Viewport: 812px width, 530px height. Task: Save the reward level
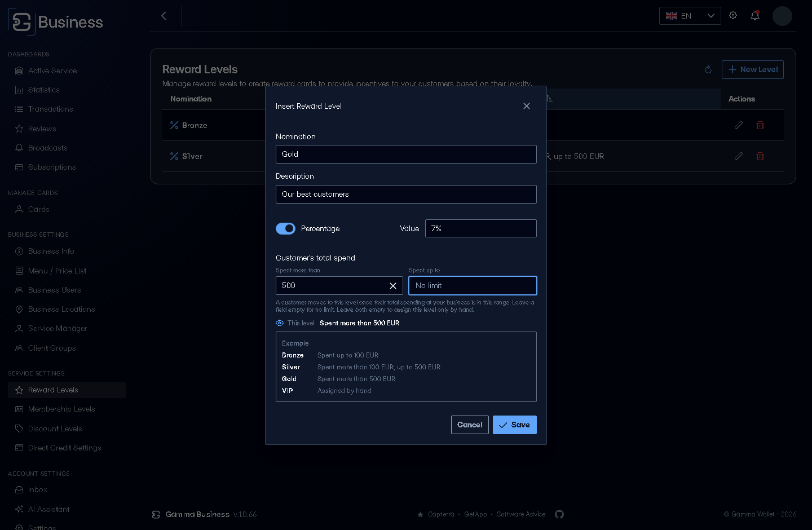pyautogui.click(x=515, y=425)
